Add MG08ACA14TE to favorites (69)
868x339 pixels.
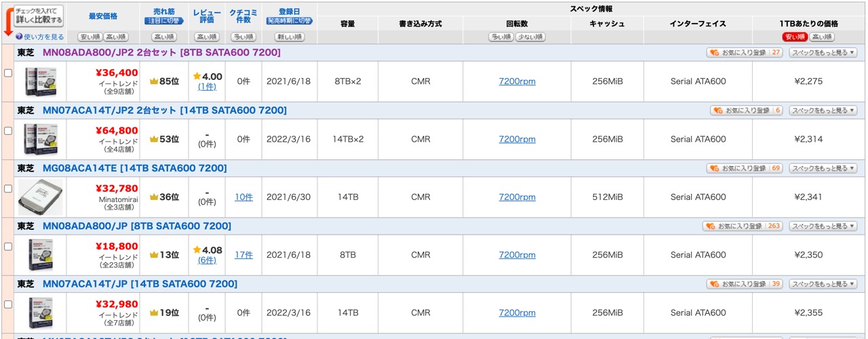pos(745,167)
